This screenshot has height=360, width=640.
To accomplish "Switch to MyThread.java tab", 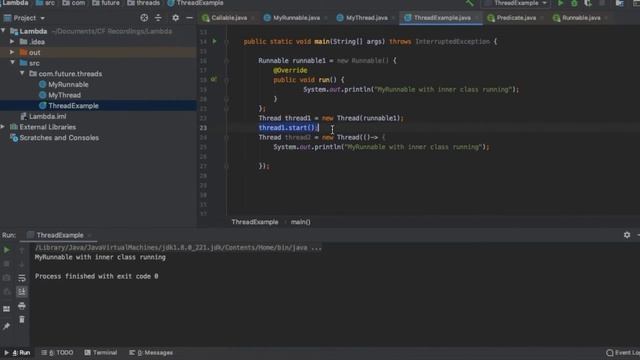I will pos(366,18).
